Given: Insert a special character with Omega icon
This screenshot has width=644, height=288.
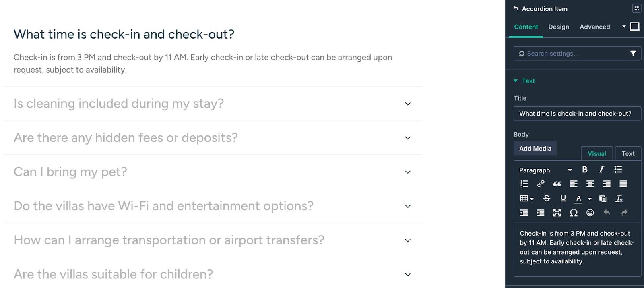Looking at the screenshot, I should pos(574,213).
